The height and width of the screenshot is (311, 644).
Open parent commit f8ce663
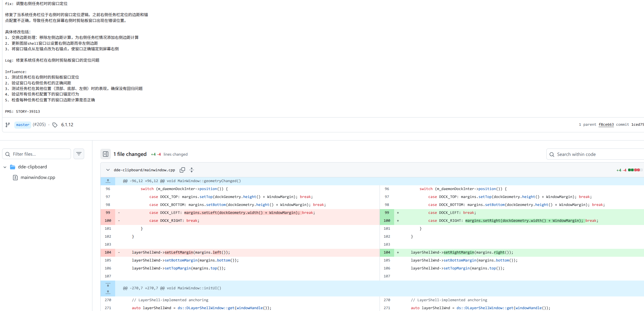(x=606, y=124)
